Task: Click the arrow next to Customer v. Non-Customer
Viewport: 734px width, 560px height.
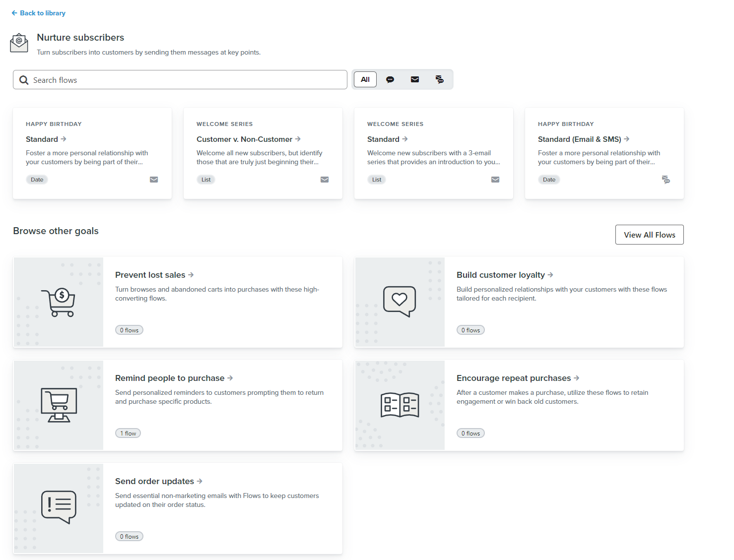Action: [x=298, y=139]
